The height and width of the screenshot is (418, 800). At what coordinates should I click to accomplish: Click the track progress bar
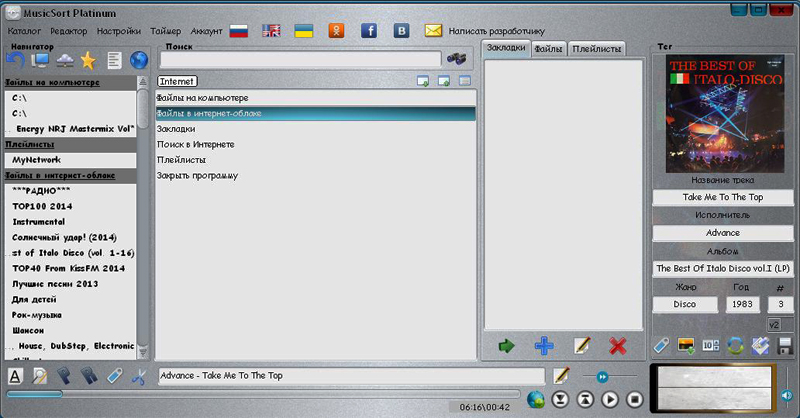point(263,394)
